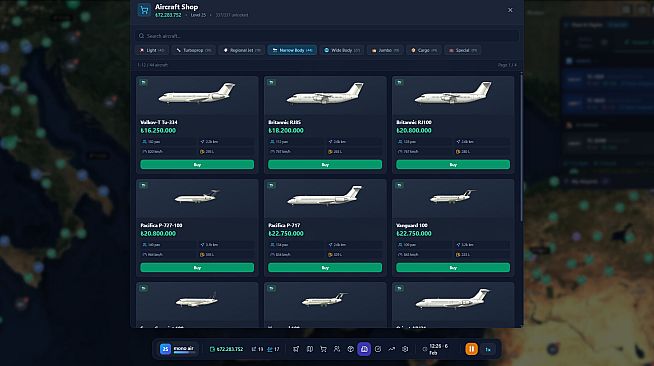Image resolution: width=654 pixels, height=366 pixels.
Task: Click the category badge on Britannic RJ100 card
Action: point(400,83)
